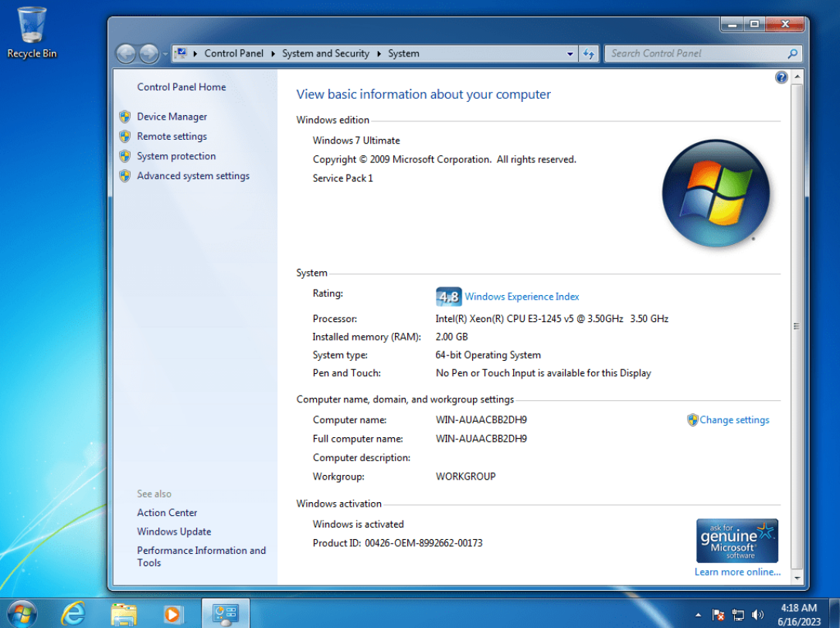Show hidden tray icons arrow
Viewport: 840px width, 628px height.
pyautogui.click(x=698, y=615)
